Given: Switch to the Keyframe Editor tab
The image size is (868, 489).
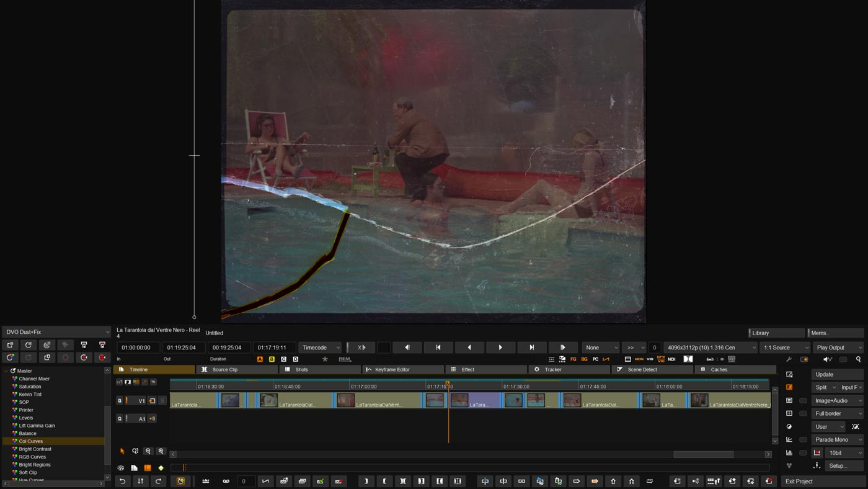Looking at the screenshot, I should (403, 370).
